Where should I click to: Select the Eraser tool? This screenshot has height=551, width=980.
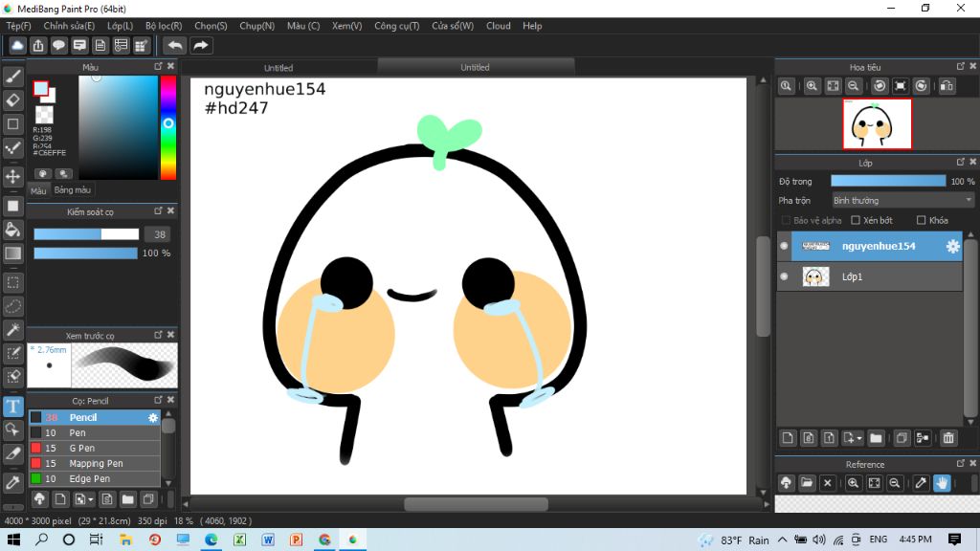(13, 99)
